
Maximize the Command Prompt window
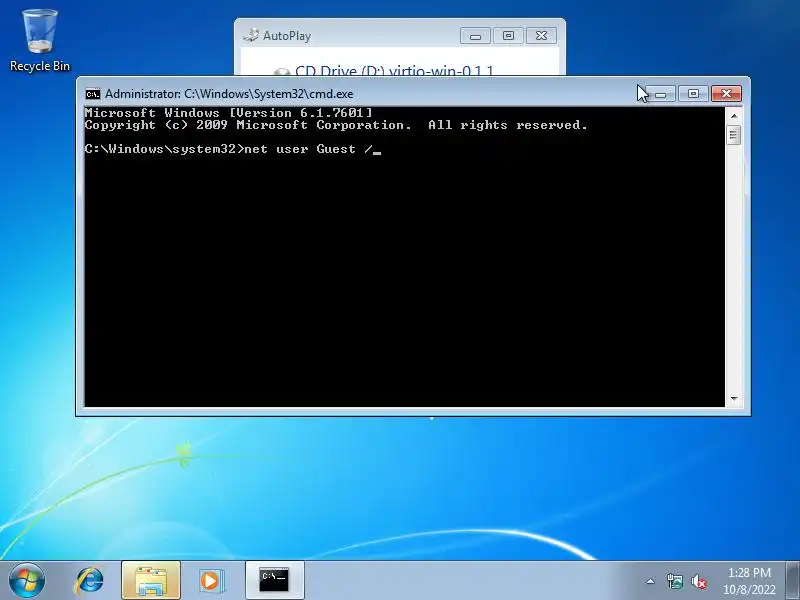693,94
